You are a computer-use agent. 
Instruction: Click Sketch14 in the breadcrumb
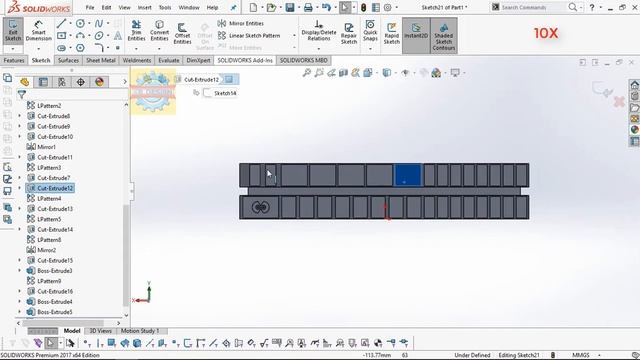[220, 93]
